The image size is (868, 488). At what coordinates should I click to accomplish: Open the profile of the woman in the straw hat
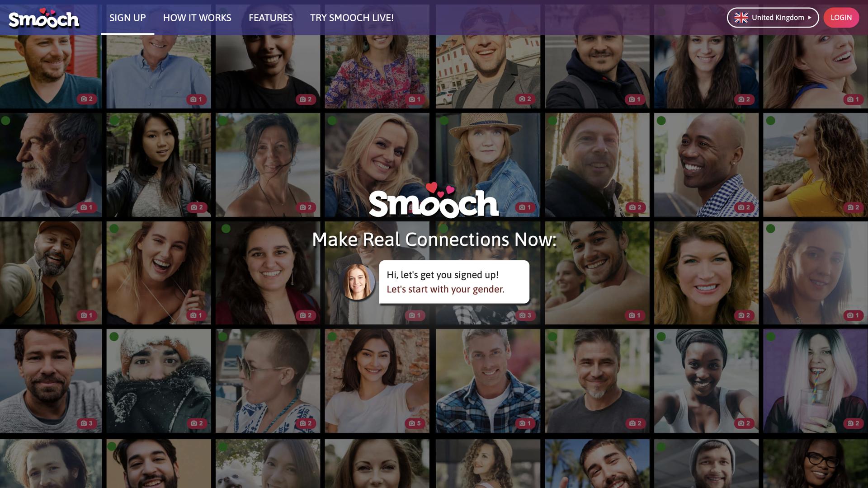click(x=488, y=164)
